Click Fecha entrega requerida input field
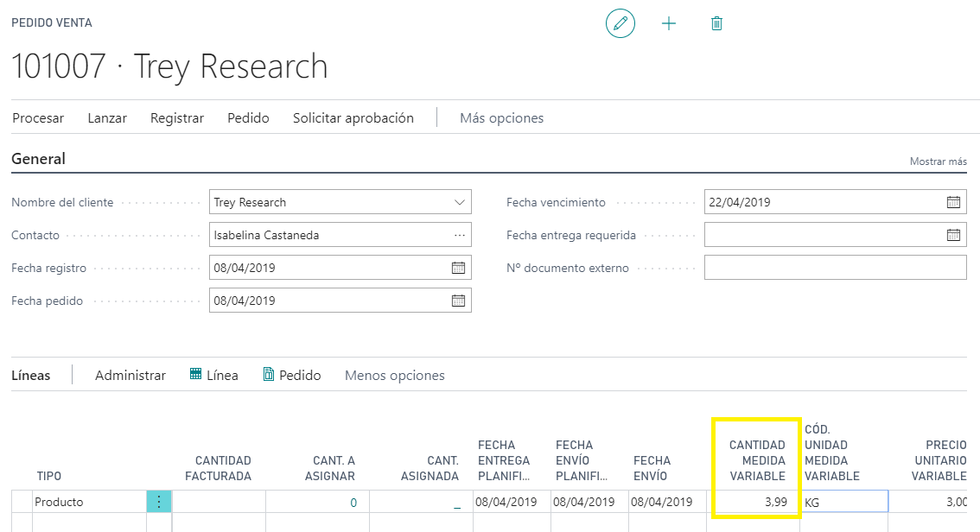The width and height of the screenshot is (980, 532). click(x=835, y=236)
